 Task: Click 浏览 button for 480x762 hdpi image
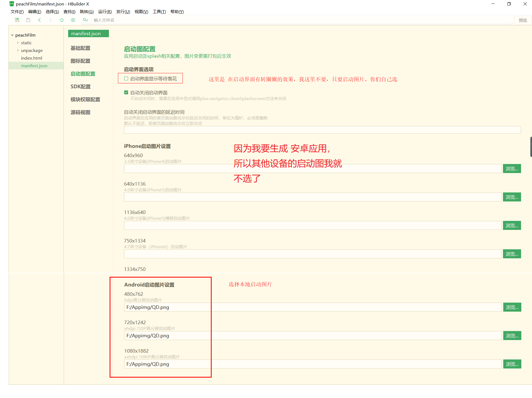[512, 307]
